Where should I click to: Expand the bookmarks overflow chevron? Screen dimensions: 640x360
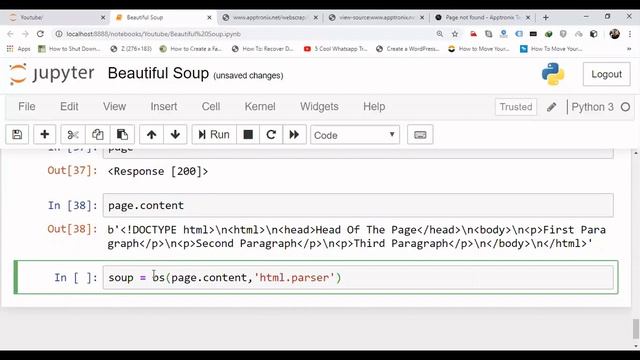pos(629,49)
